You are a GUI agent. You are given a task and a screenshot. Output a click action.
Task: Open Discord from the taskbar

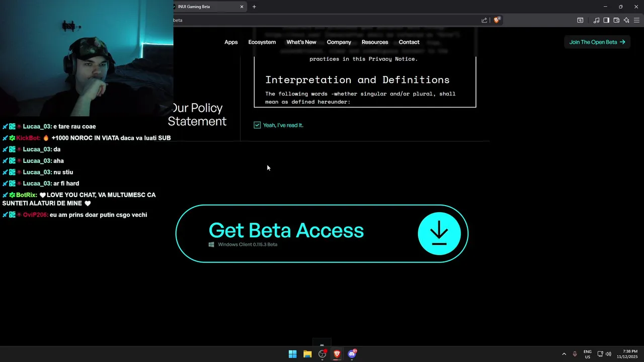pyautogui.click(x=352, y=354)
